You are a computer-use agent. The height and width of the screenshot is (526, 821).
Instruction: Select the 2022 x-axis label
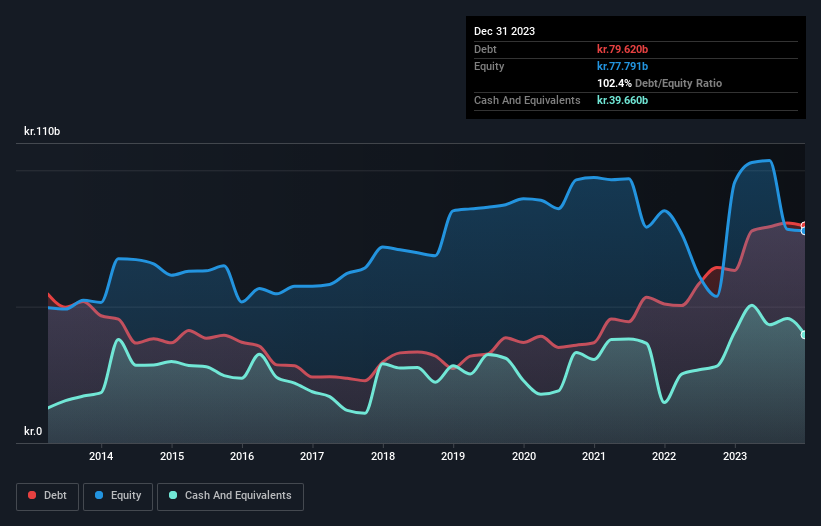[x=664, y=456]
